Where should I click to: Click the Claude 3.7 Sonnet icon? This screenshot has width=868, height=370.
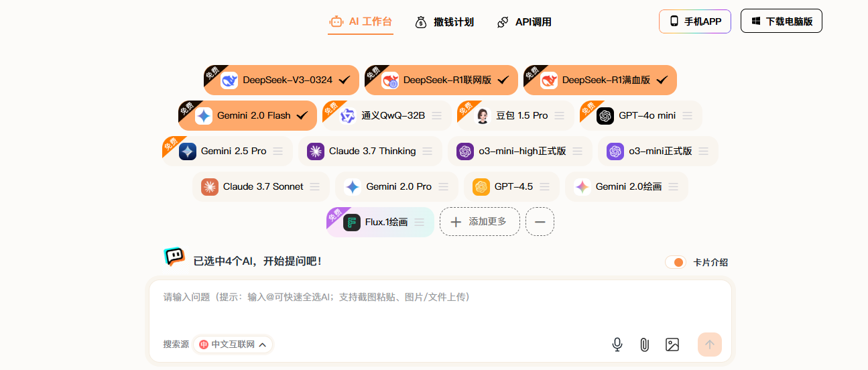coord(210,187)
